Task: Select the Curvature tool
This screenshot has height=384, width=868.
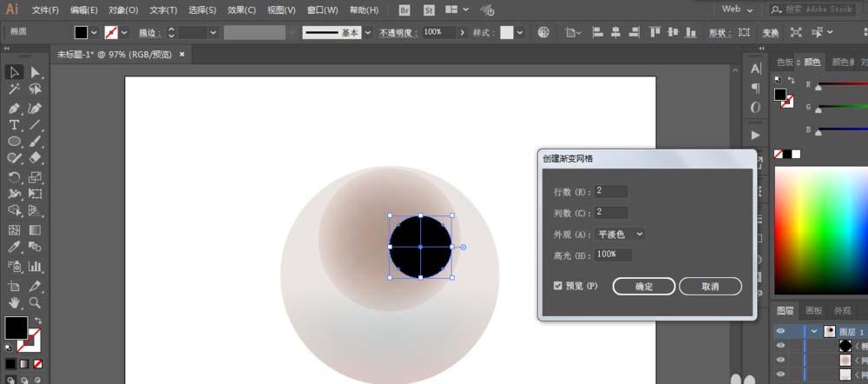Action: click(x=35, y=109)
